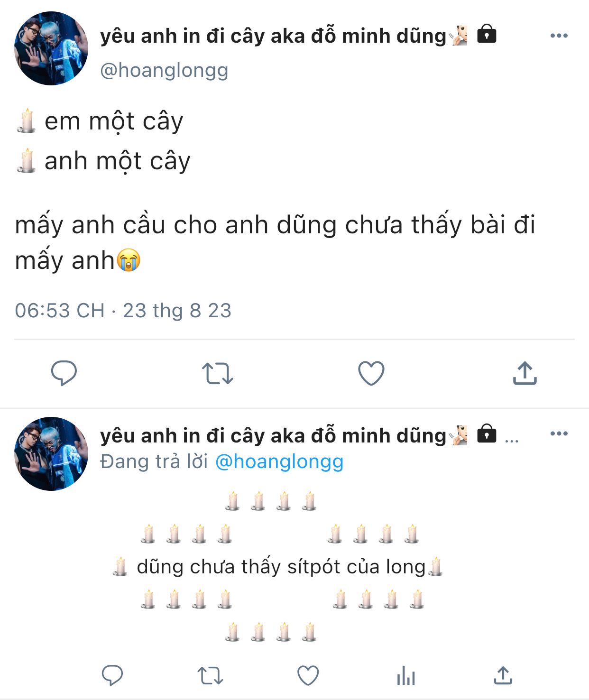Retweet the candle reply tweet

click(x=210, y=676)
